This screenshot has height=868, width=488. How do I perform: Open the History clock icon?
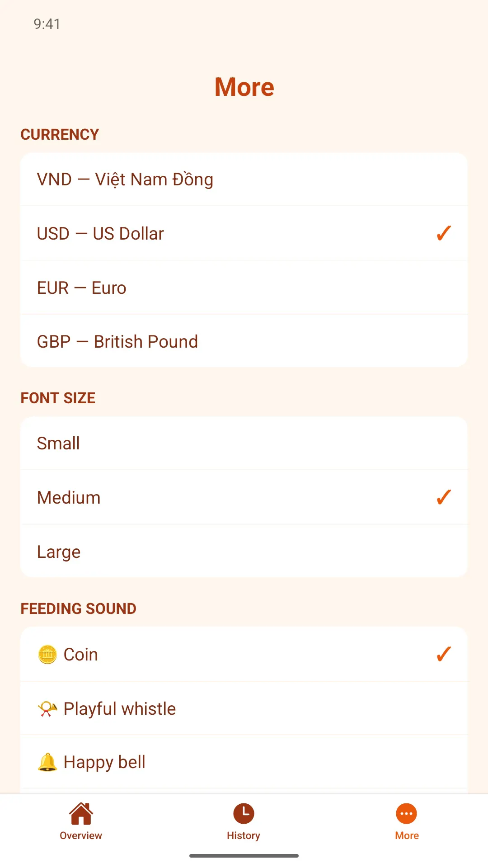(x=244, y=813)
